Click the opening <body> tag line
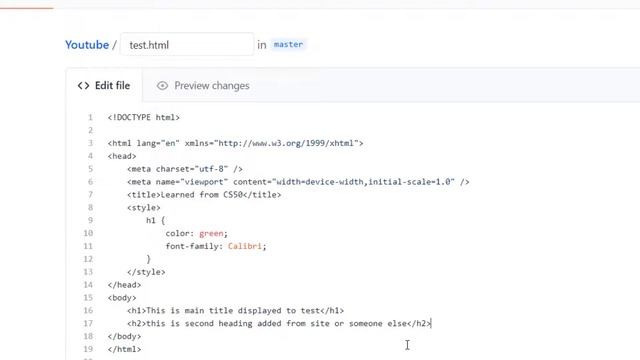This screenshot has height=360, width=640. click(122, 297)
